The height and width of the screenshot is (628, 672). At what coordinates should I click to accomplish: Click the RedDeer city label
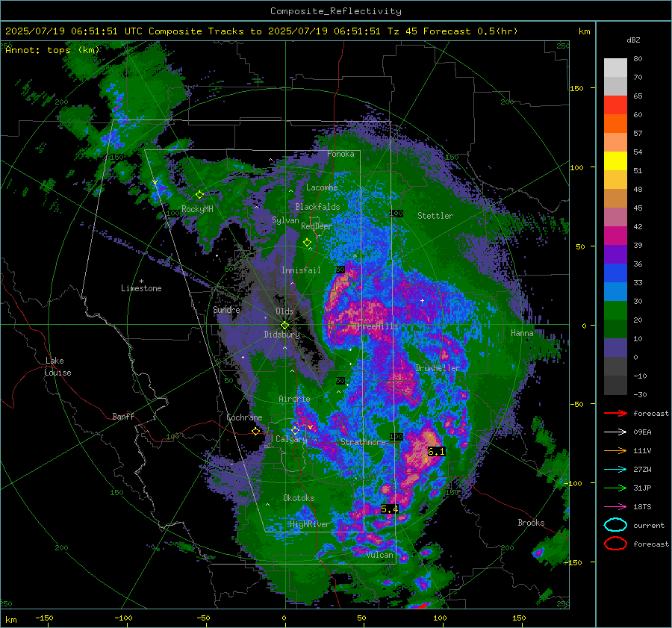tap(317, 226)
